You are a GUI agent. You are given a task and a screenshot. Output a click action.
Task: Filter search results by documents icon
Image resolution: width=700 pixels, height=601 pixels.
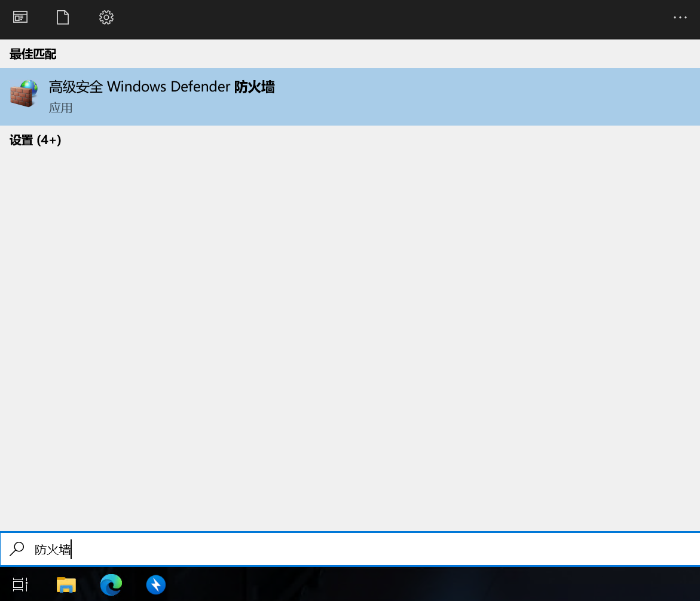(x=63, y=17)
